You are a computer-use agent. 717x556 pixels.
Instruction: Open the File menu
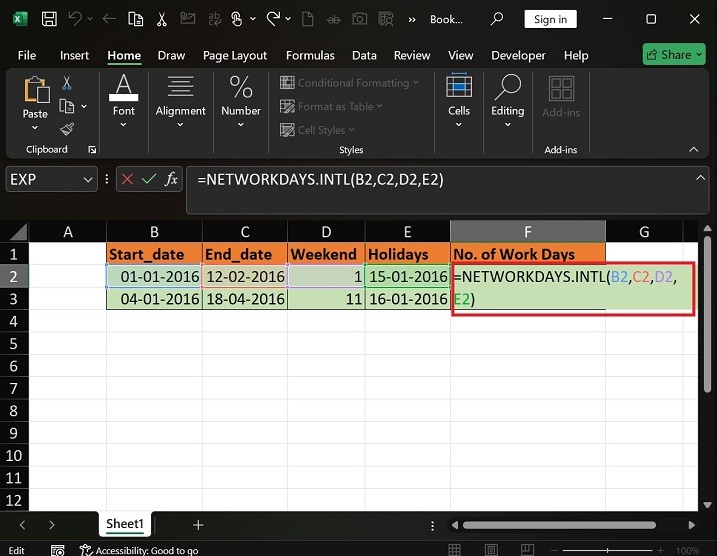(27, 55)
